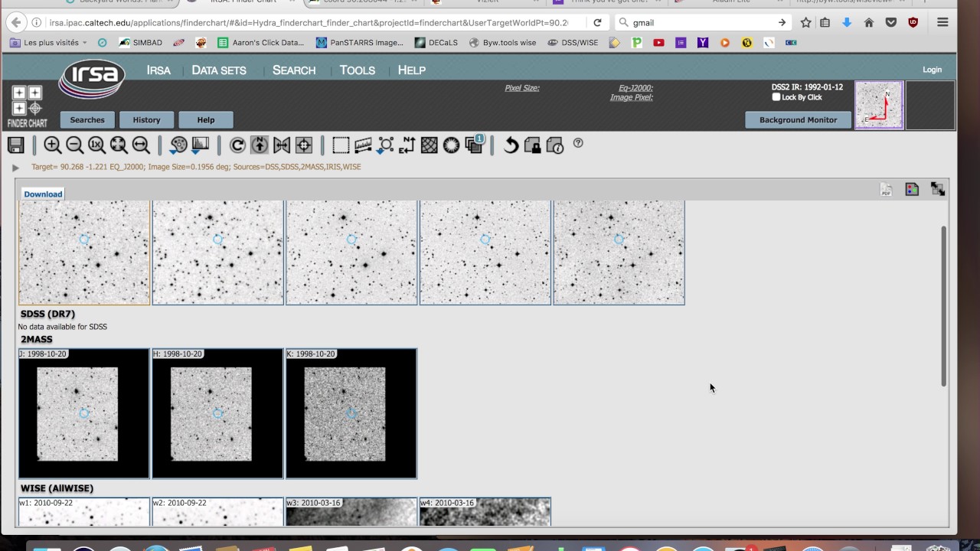This screenshot has height=551, width=980.
Task: Open toolbar help question mark
Action: coord(578,142)
